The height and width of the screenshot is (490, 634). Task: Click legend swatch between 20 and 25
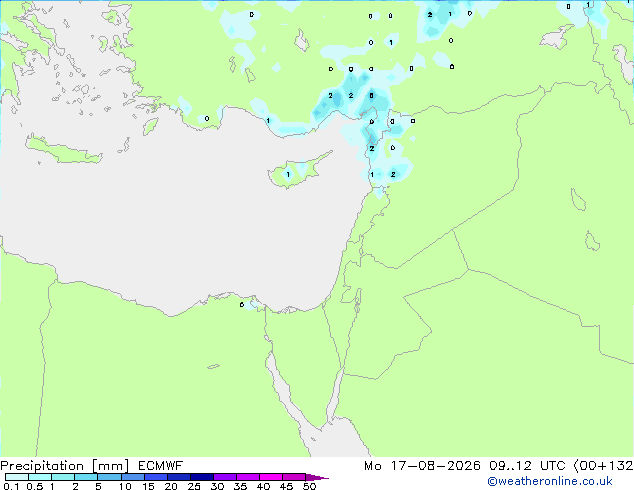pos(178,477)
